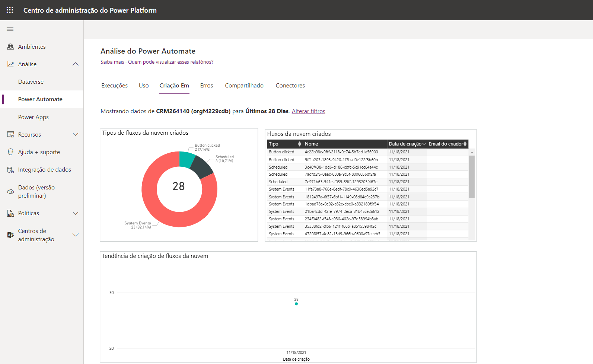Open the app launcher waffle icon
Screen dimensions: 593x364
[x=10, y=10]
